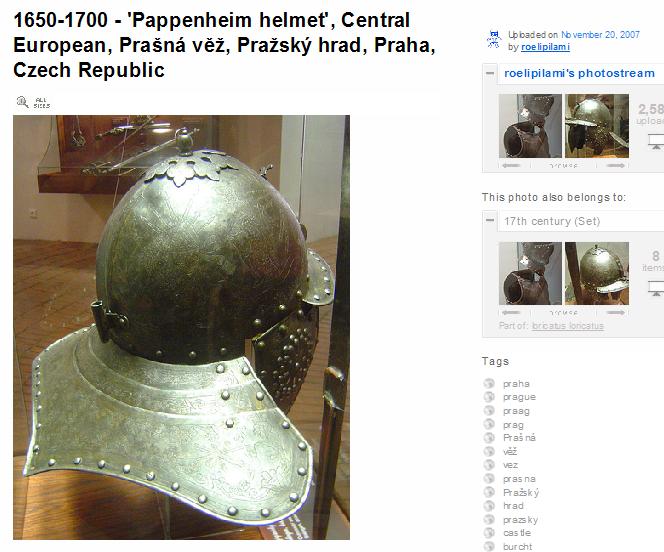The width and height of the screenshot is (664, 552).
Task: Select the Pražský tag
Action: click(x=521, y=492)
